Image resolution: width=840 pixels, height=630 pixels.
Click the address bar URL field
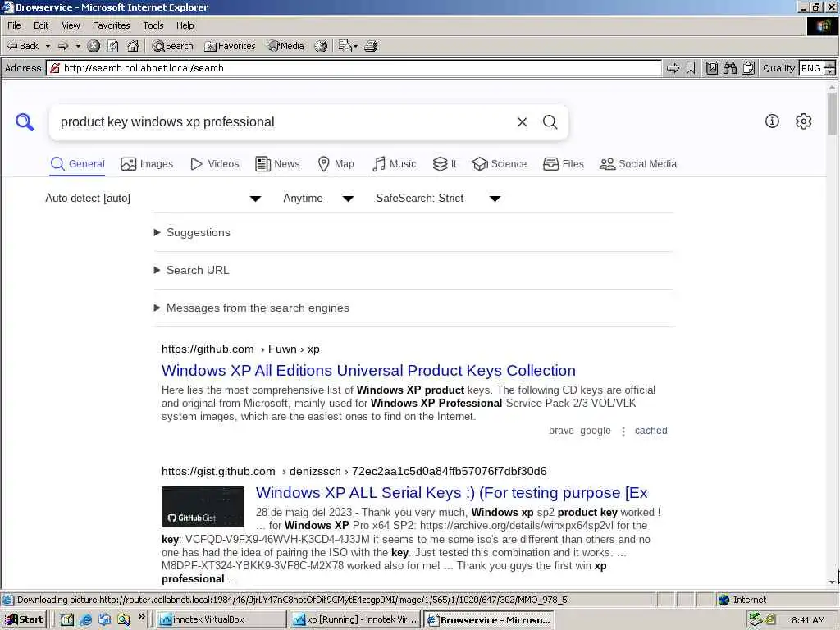354,68
